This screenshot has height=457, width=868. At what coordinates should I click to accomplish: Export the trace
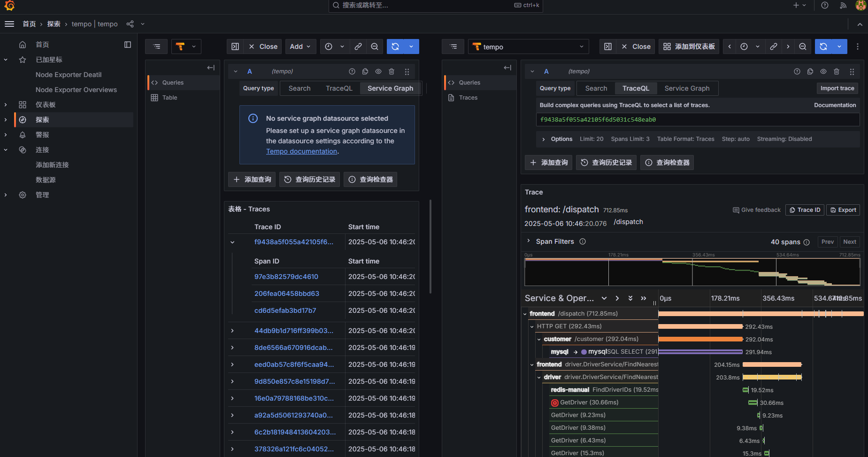843,210
